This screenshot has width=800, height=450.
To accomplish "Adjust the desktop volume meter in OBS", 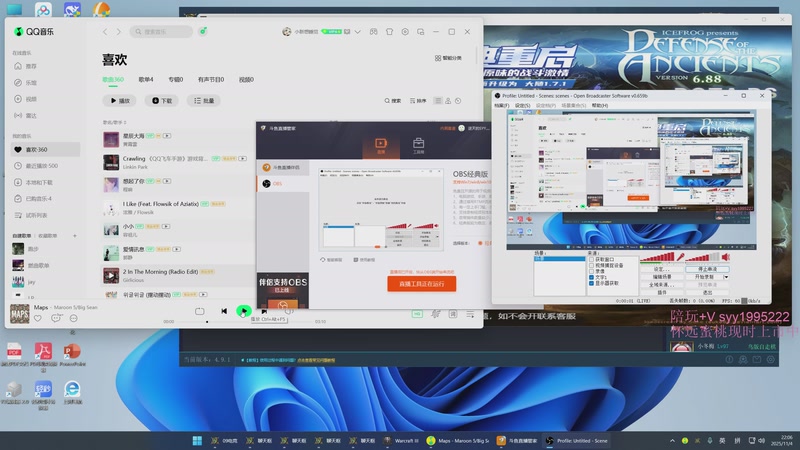I will [703, 257].
